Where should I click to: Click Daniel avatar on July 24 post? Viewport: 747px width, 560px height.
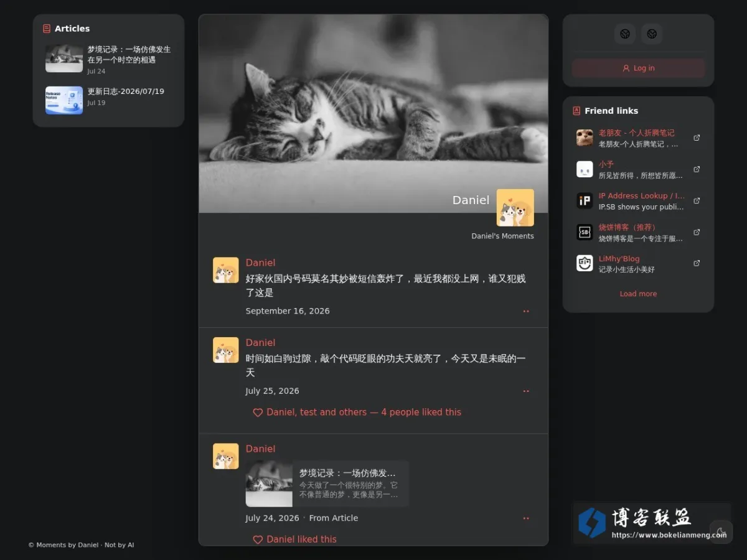226,456
